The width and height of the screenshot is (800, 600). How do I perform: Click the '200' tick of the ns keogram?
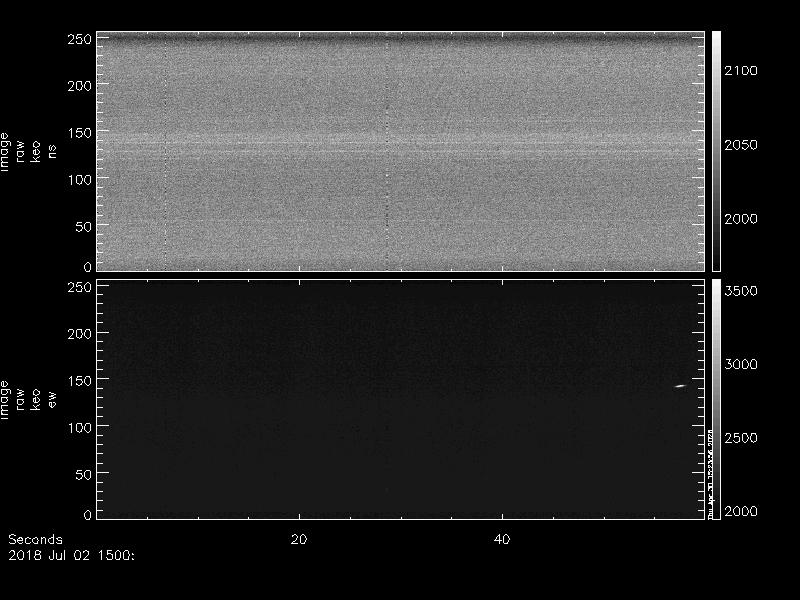coord(80,86)
